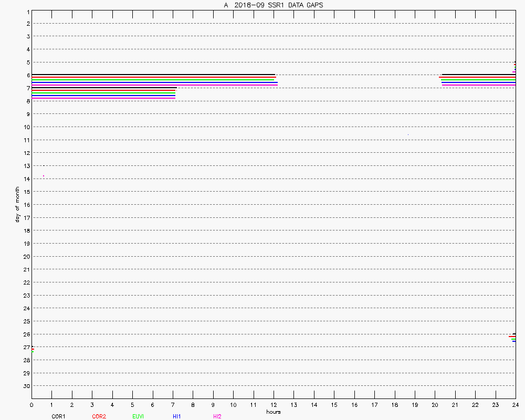
Task: Click hour 12 tick label on x-axis
Action: pos(274,405)
